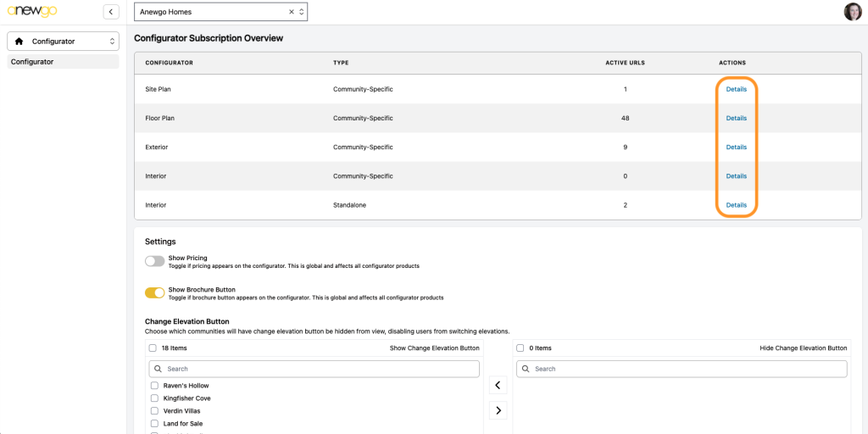View Details for Standalone Interior configurator
This screenshot has height=434, width=868.
pyautogui.click(x=737, y=205)
